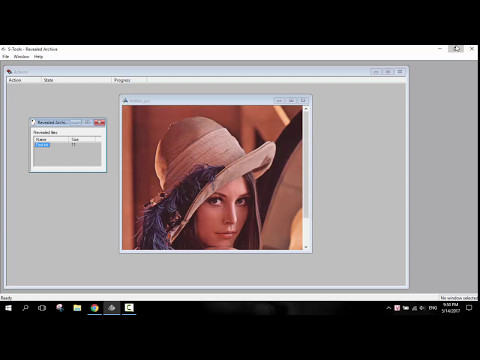Click the S-Tools taskbar icon
This screenshot has height=360, width=480.
coord(112,308)
